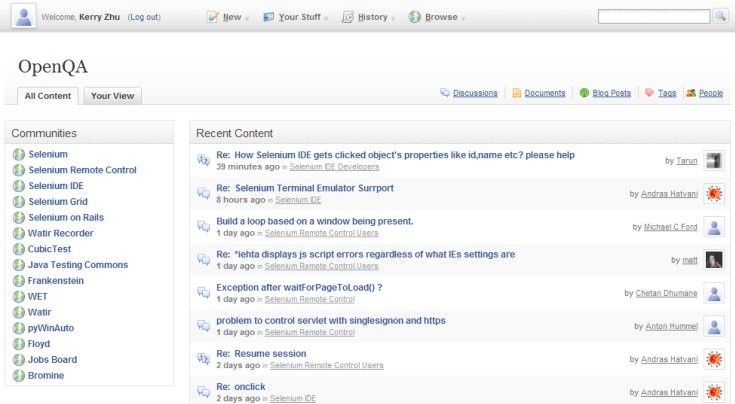This screenshot has width=735, height=404.
Task: Click globe icon next to Selenium Grid
Action: click(18, 201)
